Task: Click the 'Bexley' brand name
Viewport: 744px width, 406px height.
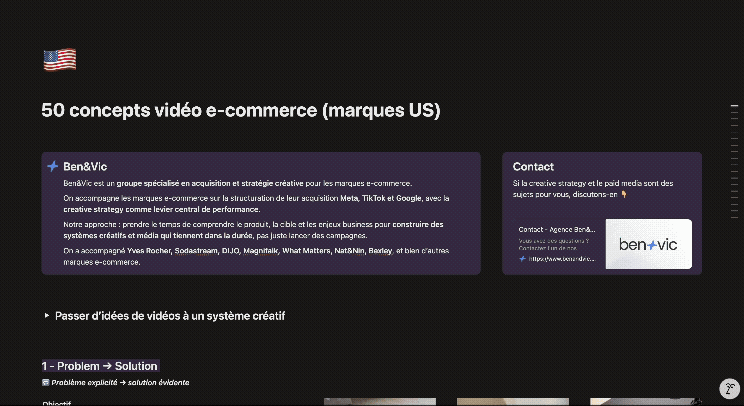Action: (381, 251)
